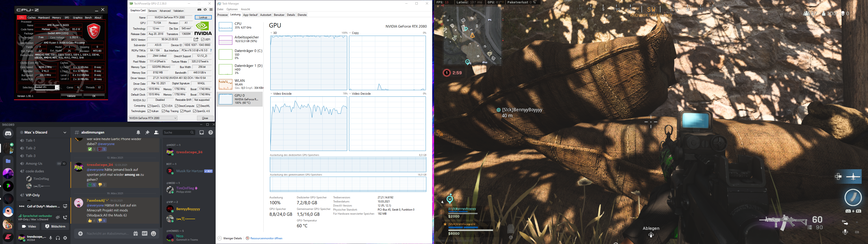This screenshot has width=868, height=244.
Task: Mute microphone in Discord user panel
Action: (x=51, y=238)
